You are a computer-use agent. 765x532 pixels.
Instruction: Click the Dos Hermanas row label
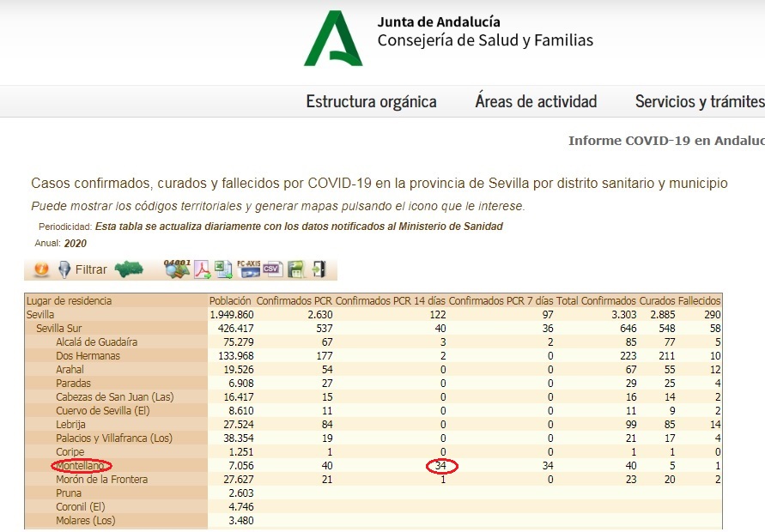coord(88,356)
